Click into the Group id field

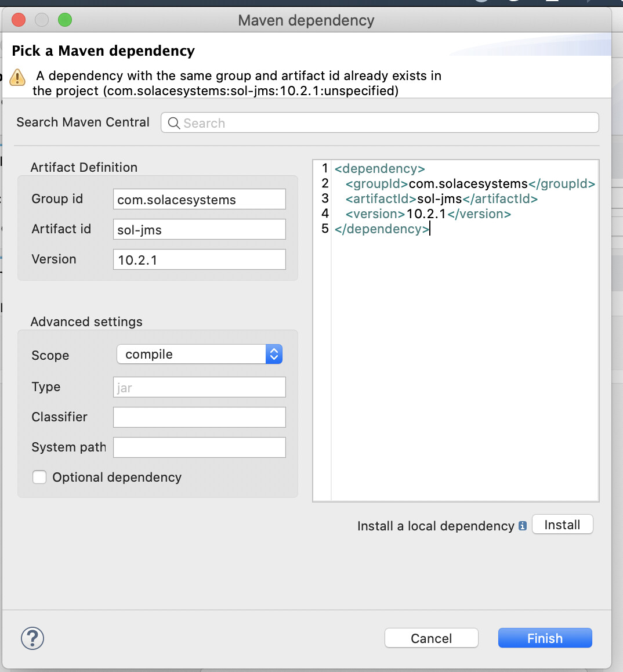tap(199, 199)
